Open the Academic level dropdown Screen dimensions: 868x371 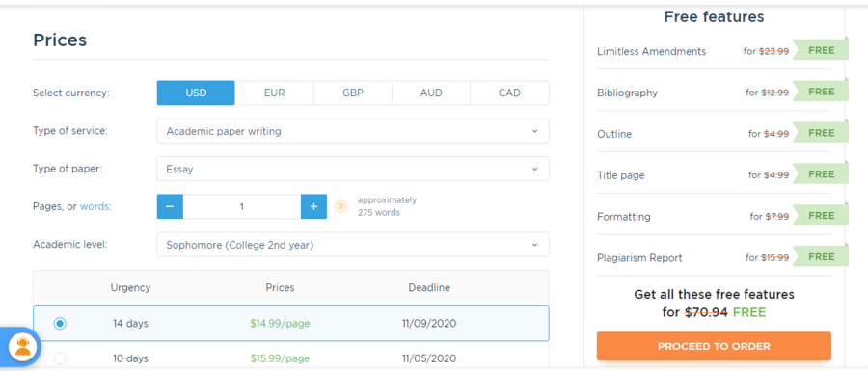click(x=353, y=245)
